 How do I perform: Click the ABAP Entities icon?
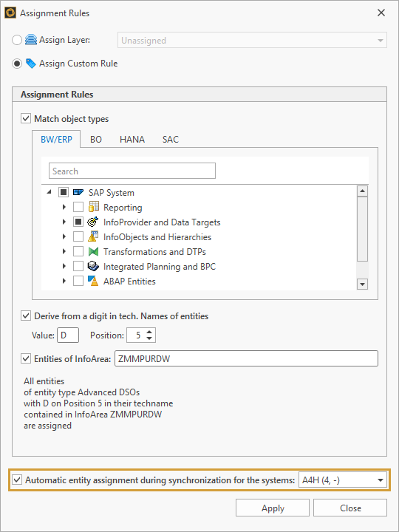[x=93, y=281]
